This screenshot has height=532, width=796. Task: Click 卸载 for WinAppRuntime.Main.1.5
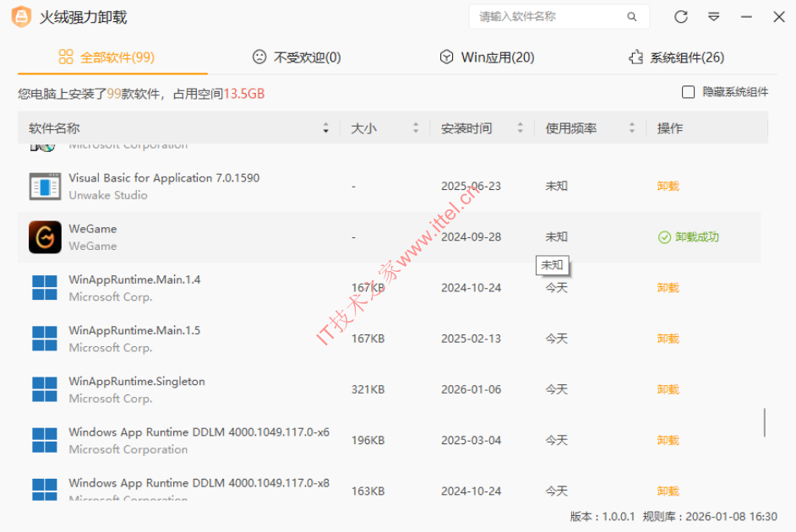click(x=668, y=339)
